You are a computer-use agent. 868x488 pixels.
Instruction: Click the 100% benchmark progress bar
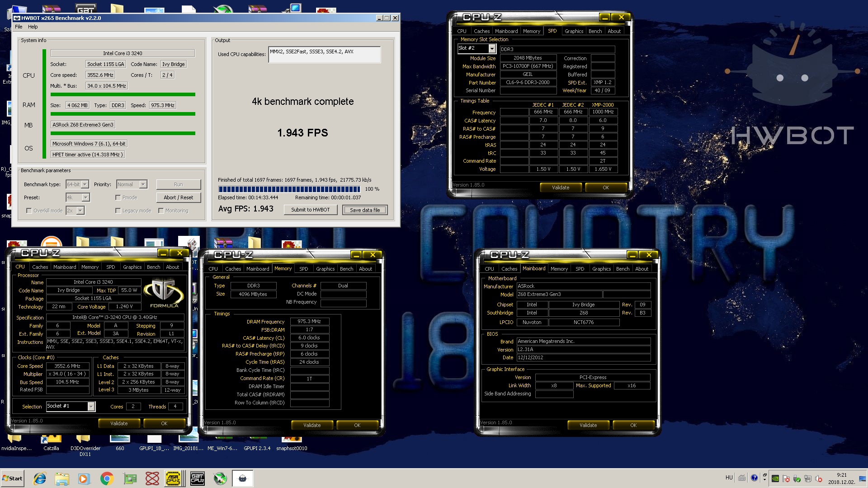(289, 189)
